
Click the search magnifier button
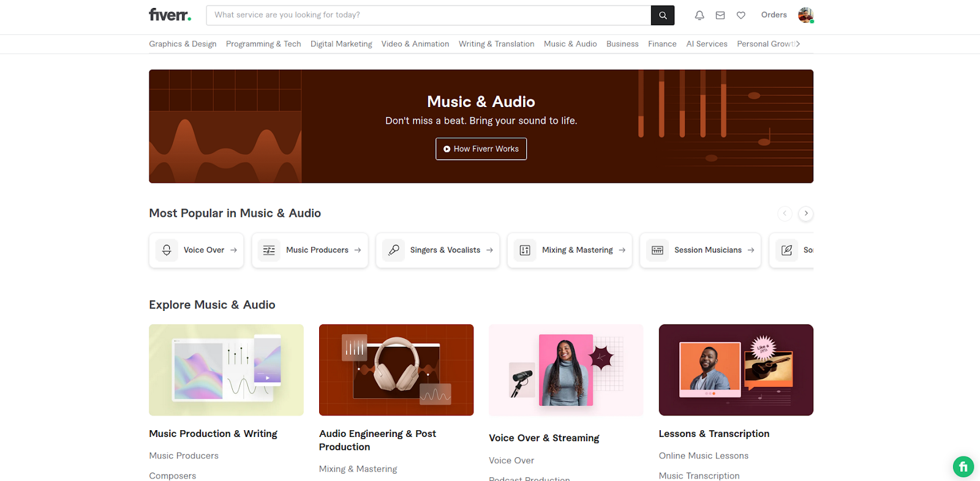pos(663,15)
